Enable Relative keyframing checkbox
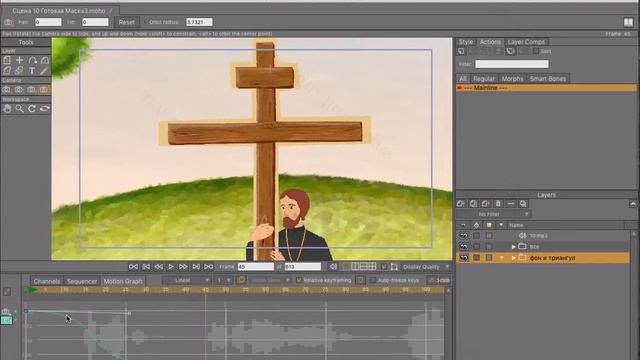640x360 pixels. [299, 280]
